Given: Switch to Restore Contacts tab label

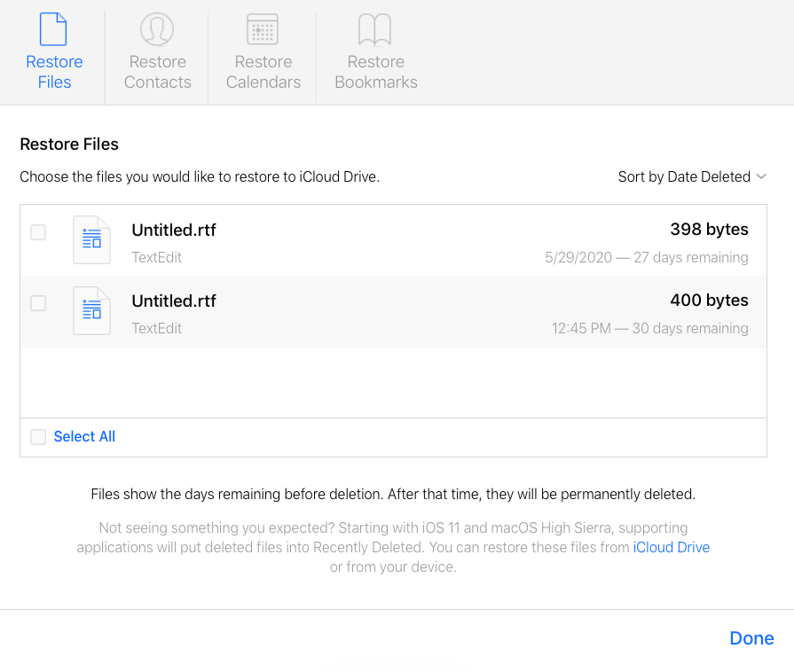Looking at the screenshot, I should click(x=157, y=72).
